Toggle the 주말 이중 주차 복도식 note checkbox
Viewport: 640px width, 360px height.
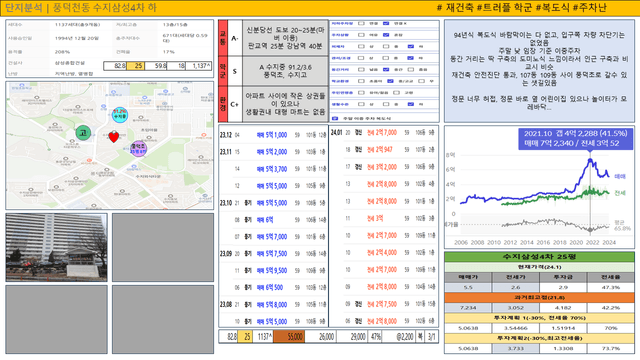pyautogui.click(x=335, y=118)
